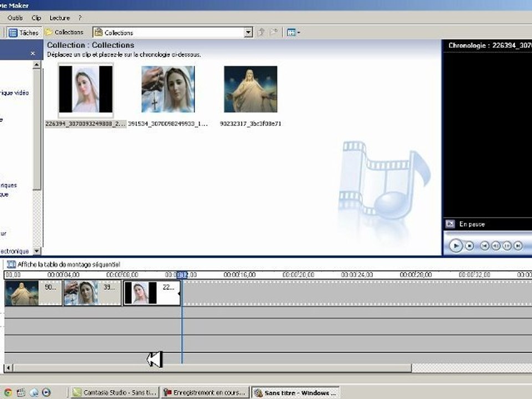Viewport: 532px width, 399px height.
Task: Click the tasks pane scroll up arrow
Action: coord(37,64)
